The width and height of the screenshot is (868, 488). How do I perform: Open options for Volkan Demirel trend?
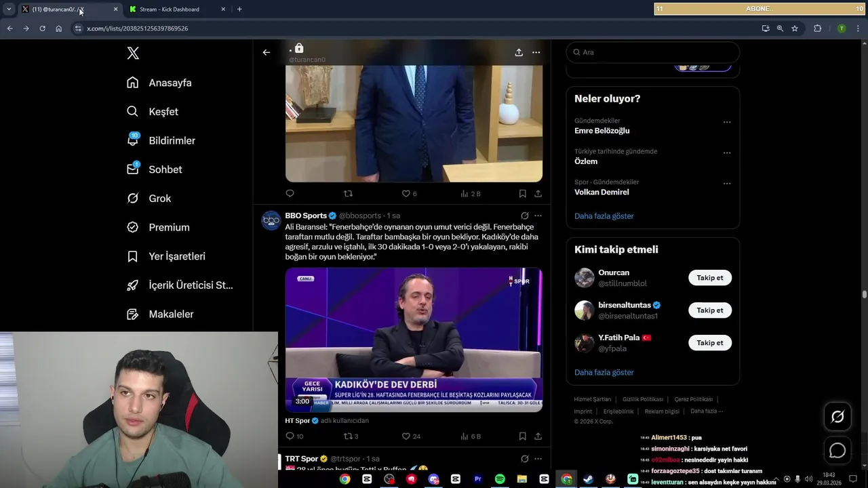pos(727,184)
